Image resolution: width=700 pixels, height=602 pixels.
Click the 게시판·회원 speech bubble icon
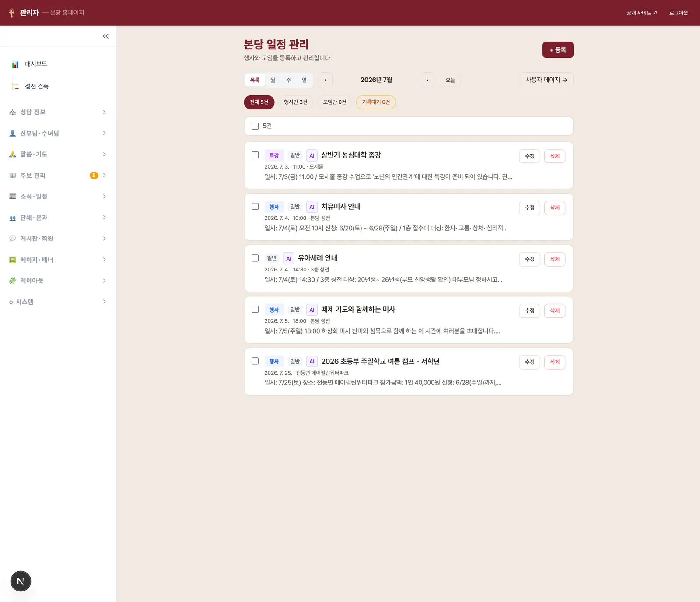[13, 239]
